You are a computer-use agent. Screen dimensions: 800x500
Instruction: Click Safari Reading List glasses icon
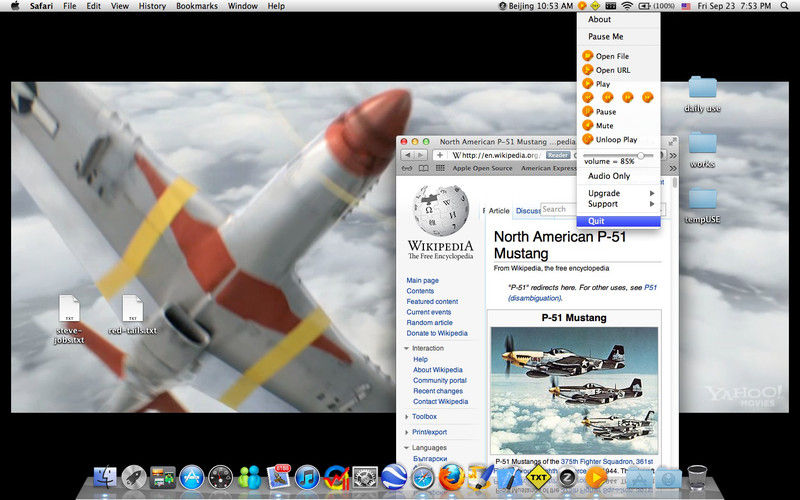tap(407, 168)
